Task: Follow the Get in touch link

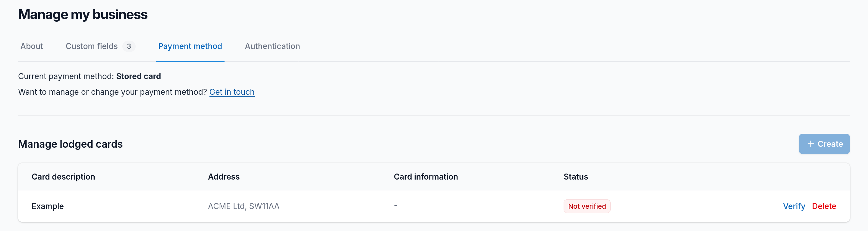Action: point(232,92)
